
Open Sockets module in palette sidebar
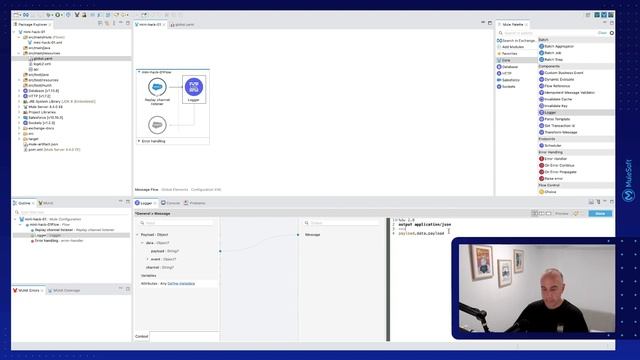coord(506,87)
